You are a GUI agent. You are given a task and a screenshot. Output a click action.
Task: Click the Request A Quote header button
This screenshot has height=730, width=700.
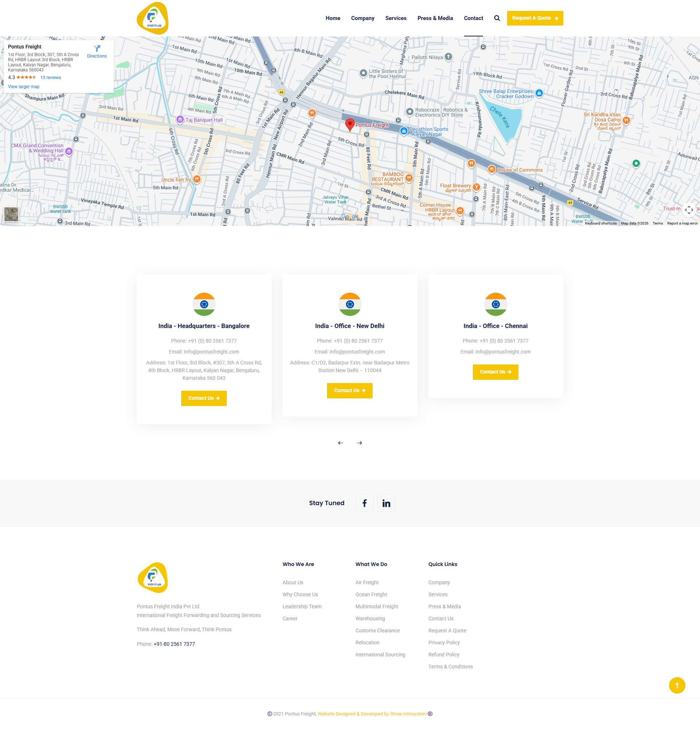pyautogui.click(x=534, y=18)
